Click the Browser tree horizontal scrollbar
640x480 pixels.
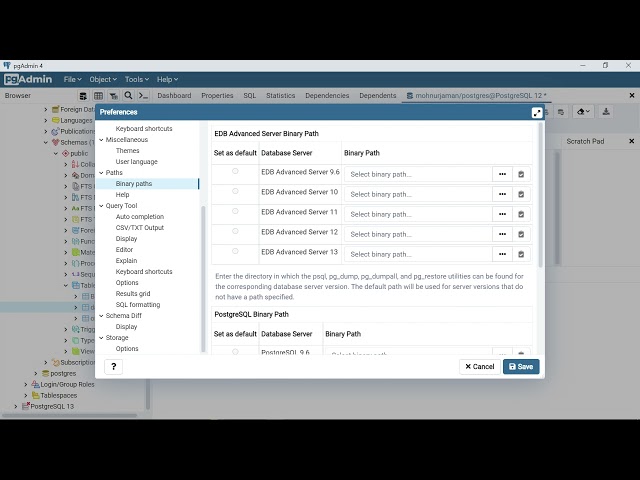pos(69,416)
